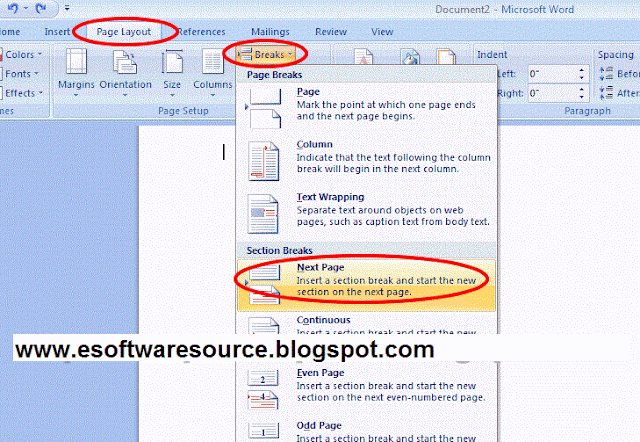Viewport: 640px width, 442px height.
Task: Switch to the Mailings tab
Action: click(270, 32)
